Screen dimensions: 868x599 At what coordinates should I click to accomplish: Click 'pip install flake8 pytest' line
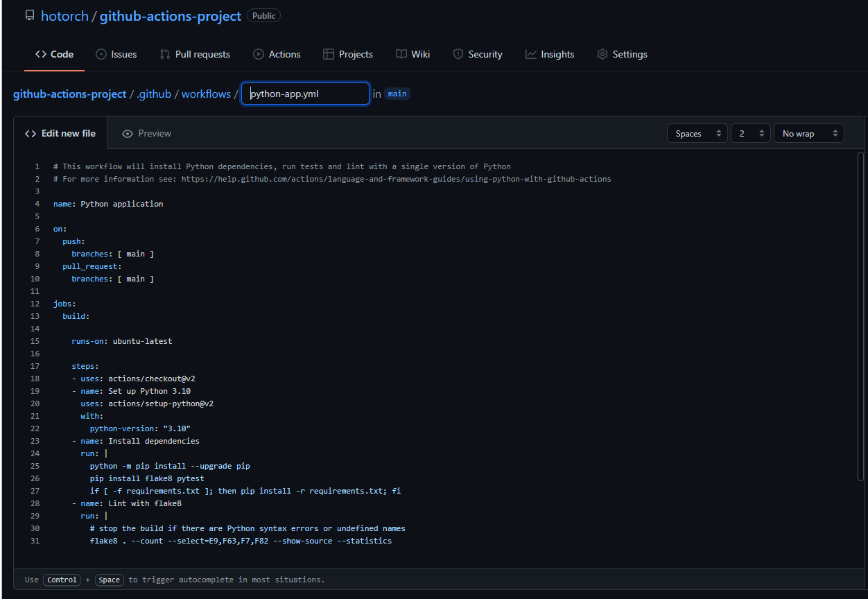pyautogui.click(x=147, y=478)
